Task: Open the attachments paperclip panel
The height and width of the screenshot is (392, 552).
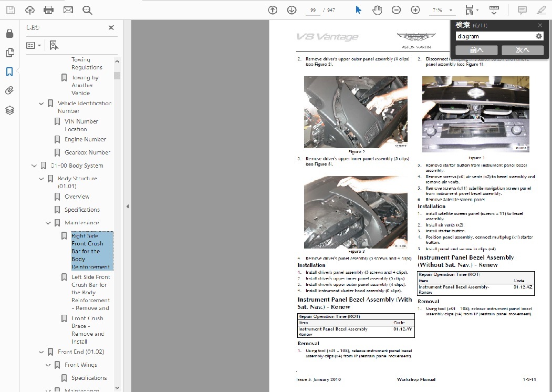Action: (9, 91)
